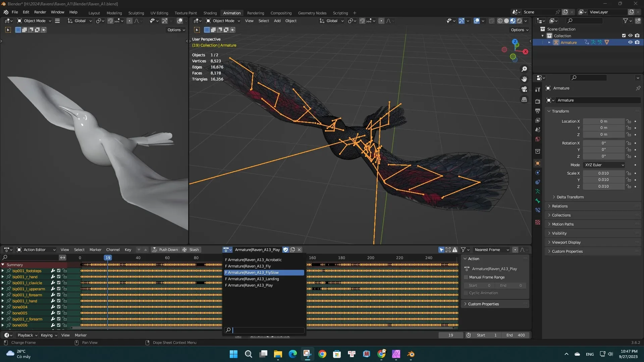Screen dimensions: 644x362
Task: Open Keying menu in timeline header
Action: (49, 335)
